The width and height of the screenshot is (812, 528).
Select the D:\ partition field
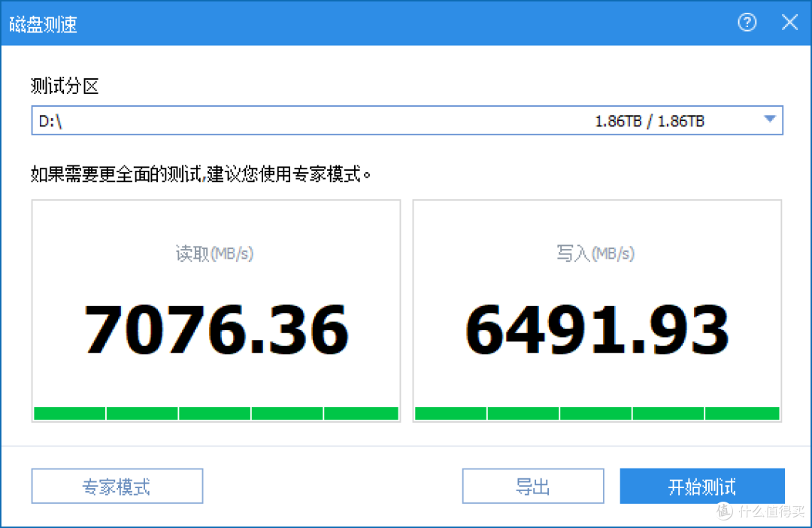[407, 121]
